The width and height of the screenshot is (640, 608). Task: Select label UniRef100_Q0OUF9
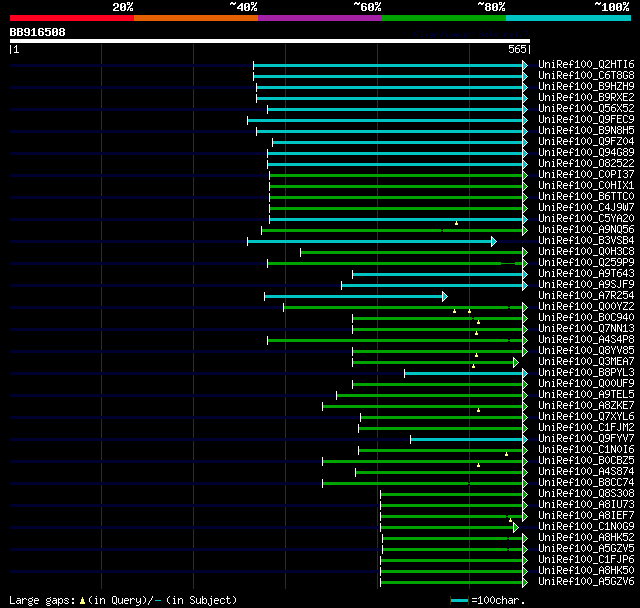coord(586,384)
